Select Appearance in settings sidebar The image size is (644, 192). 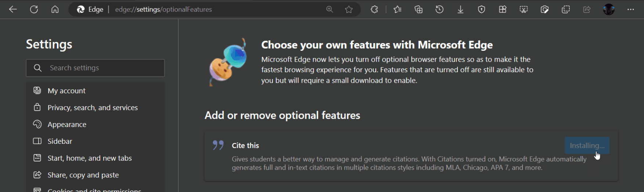(x=67, y=125)
